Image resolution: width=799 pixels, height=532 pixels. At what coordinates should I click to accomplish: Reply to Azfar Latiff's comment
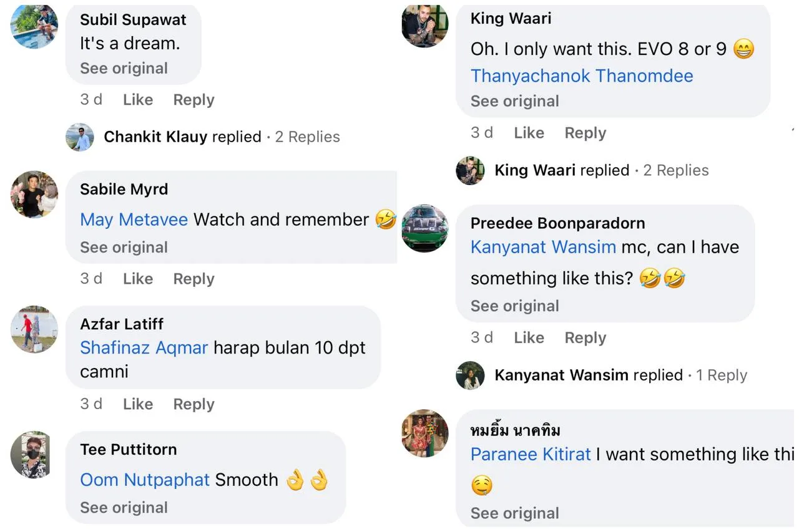[194, 404]
